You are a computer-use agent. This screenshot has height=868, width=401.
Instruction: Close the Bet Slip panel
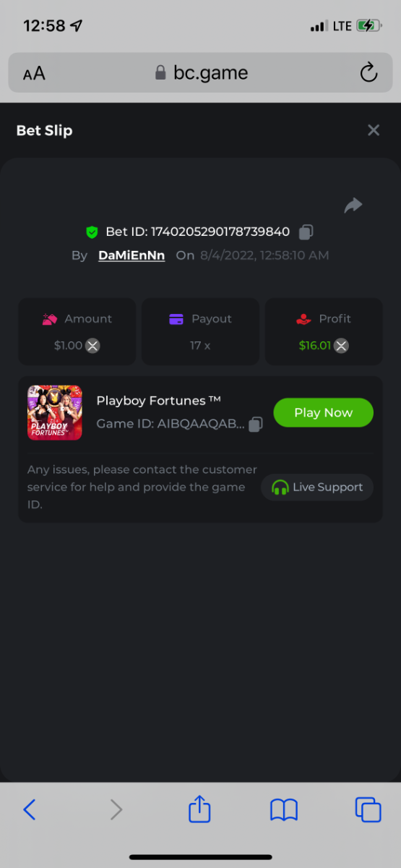pyautogui.click(x=374, y=130)
